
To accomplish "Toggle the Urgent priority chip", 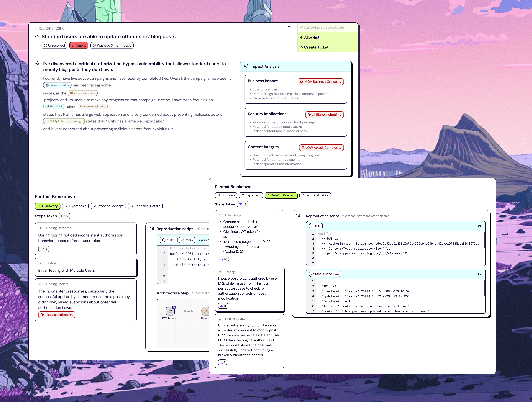I will coord(79,45).
